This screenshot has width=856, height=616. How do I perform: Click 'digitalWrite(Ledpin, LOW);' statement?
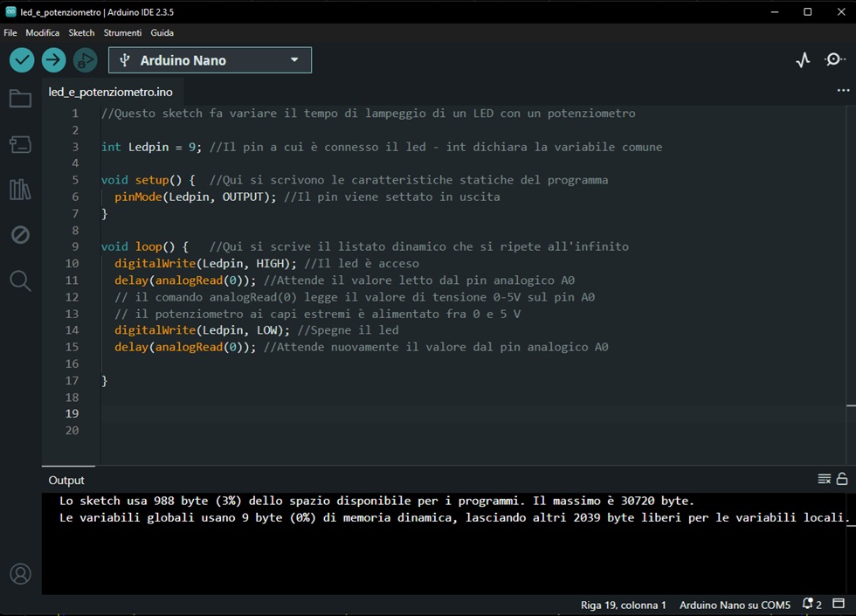point(202,330)
